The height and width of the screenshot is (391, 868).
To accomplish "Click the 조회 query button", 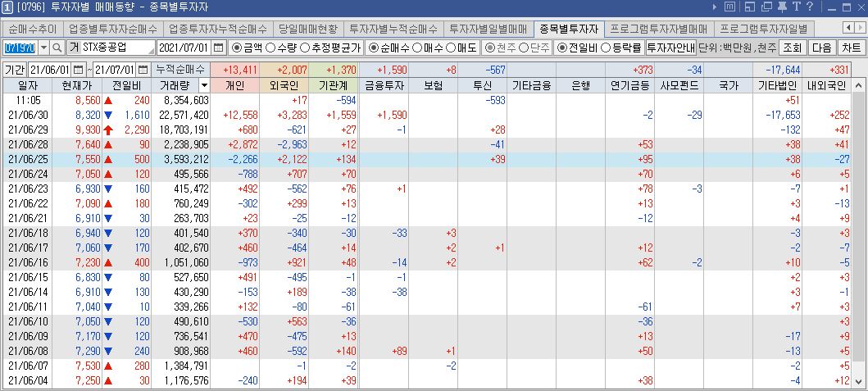I will (x=792, y=48).
